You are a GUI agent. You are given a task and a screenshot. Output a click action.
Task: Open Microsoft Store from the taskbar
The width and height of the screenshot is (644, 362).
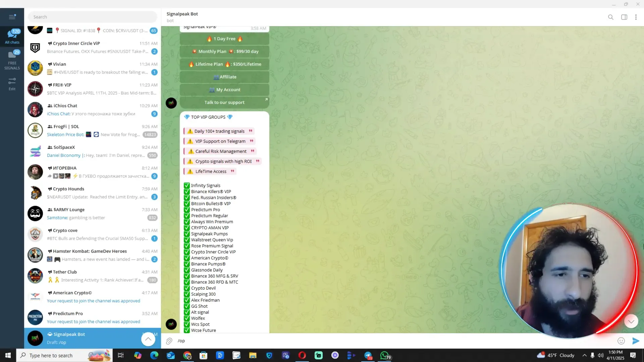point(203,355)
